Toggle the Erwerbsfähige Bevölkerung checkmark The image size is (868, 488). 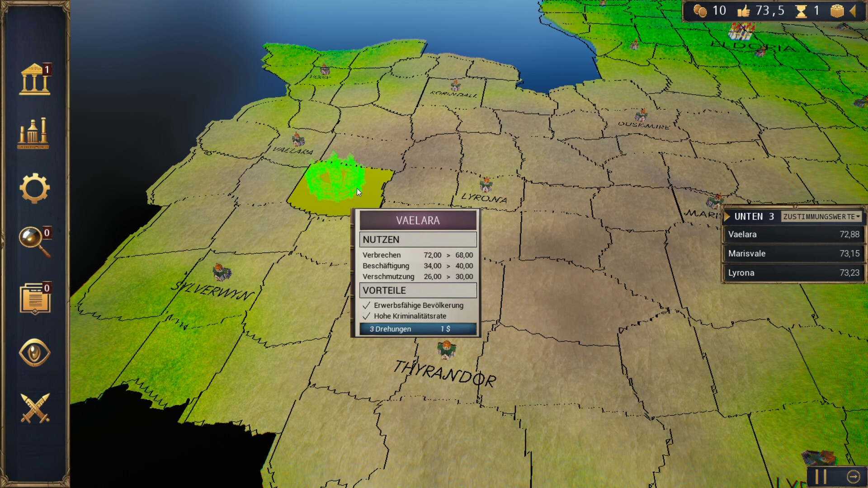pyautogui.click(x=367, y=305)
